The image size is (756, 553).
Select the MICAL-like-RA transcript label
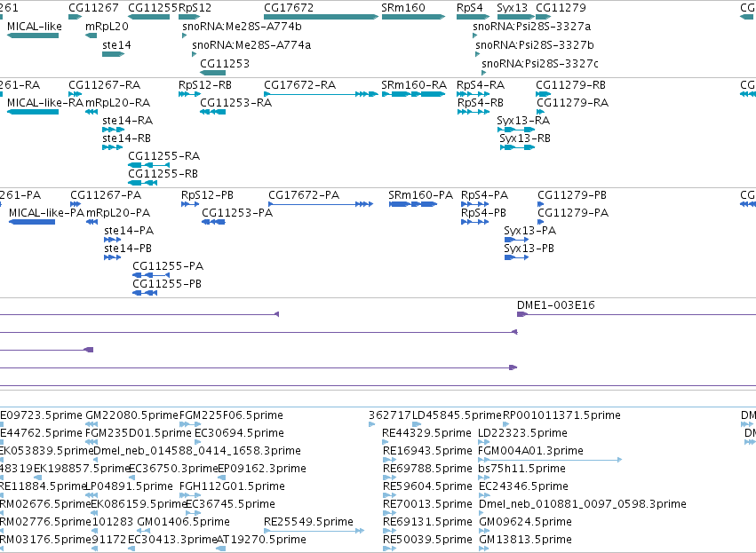[x=45, y=103]
